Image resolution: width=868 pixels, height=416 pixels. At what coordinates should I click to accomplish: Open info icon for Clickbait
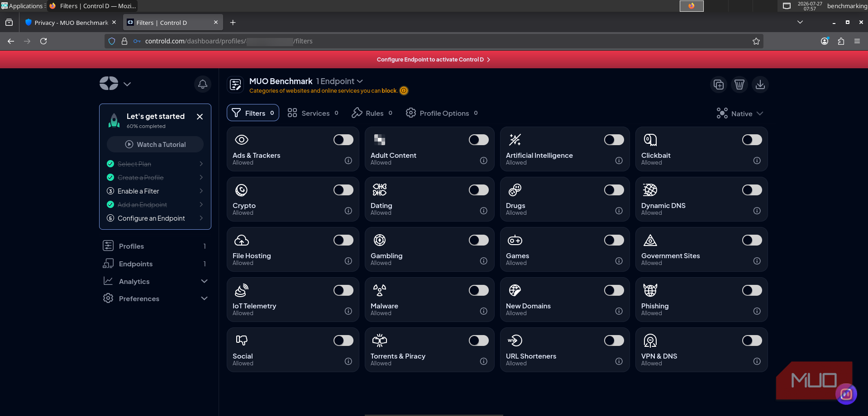click(757, 161)
